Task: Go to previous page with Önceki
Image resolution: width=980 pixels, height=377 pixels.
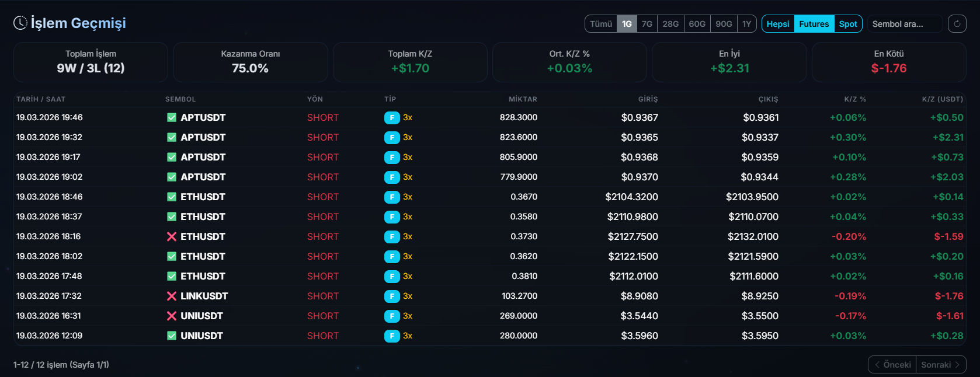Action: (x=892, y=365)
